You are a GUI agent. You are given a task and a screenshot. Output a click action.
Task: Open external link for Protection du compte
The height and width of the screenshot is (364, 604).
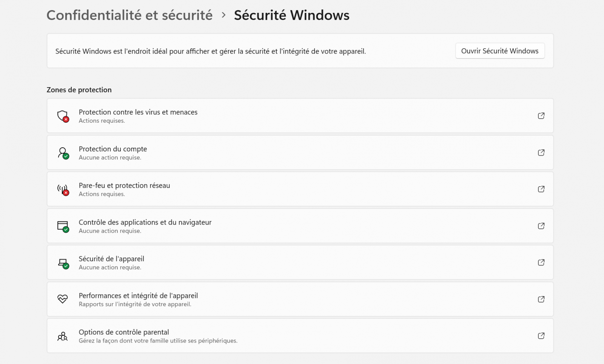(541, 153)
